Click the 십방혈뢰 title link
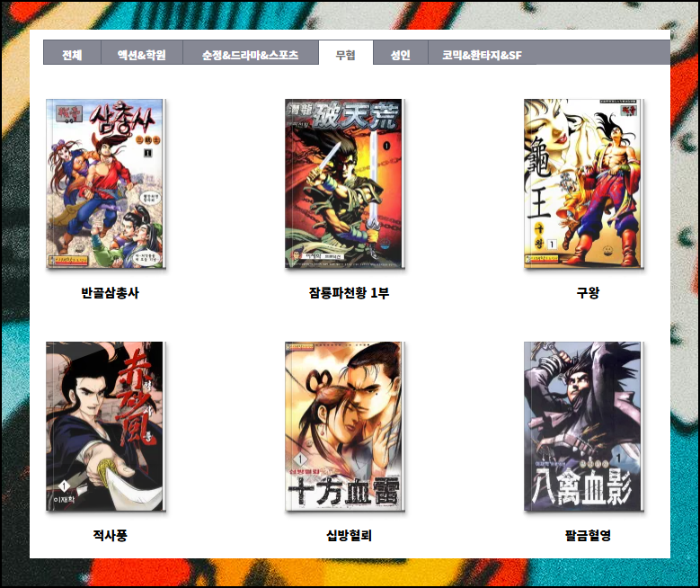 (x=350, y=535)
